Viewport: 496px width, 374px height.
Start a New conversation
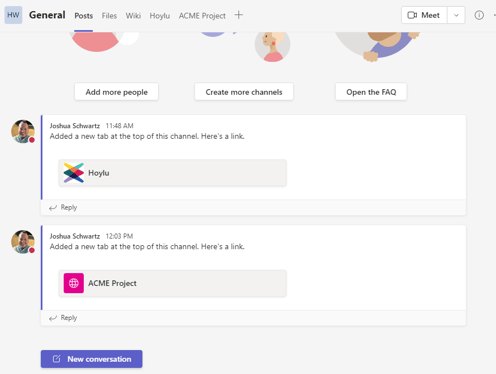[x=92, y=359]
